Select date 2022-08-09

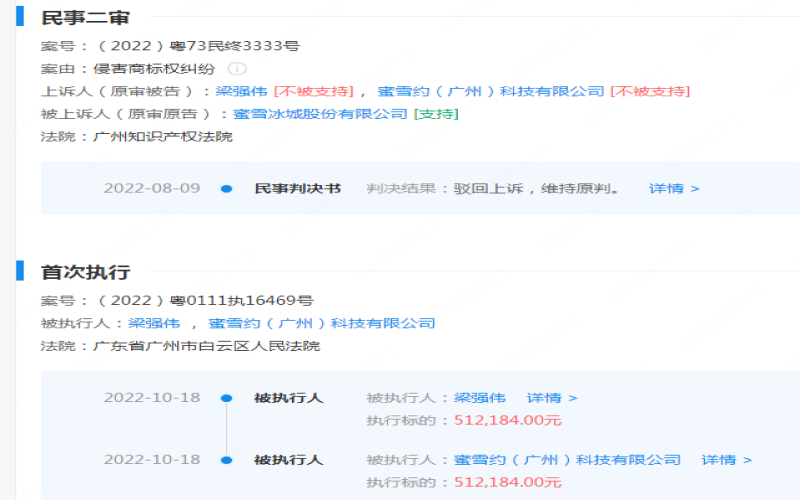pos(152,188)
